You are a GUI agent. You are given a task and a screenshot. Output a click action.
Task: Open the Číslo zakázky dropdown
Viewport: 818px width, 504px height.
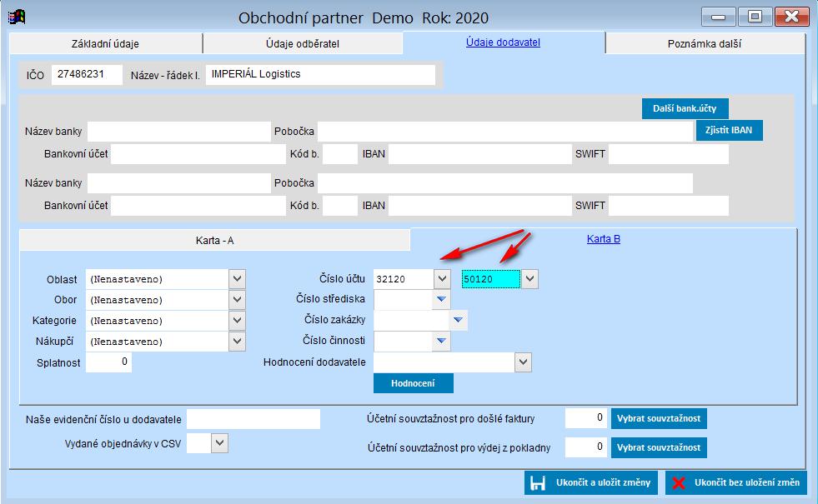[x=458, y=320]
